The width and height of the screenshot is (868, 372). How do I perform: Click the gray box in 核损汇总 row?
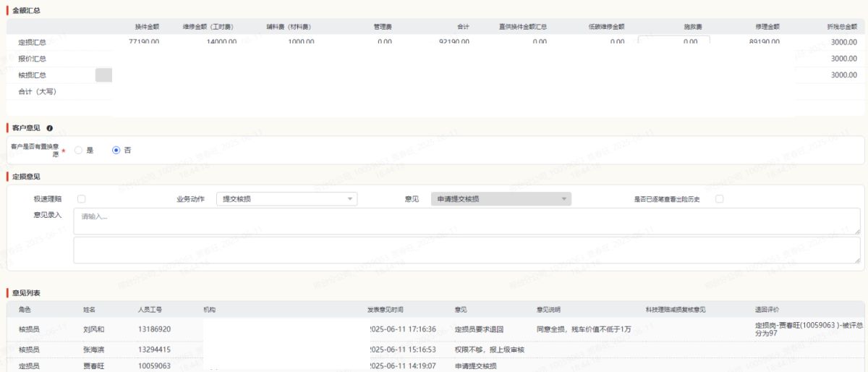(103, 75)
